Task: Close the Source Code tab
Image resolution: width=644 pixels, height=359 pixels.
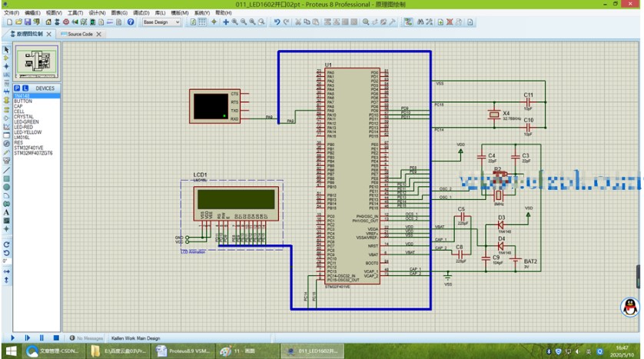Action: (98, 34)
